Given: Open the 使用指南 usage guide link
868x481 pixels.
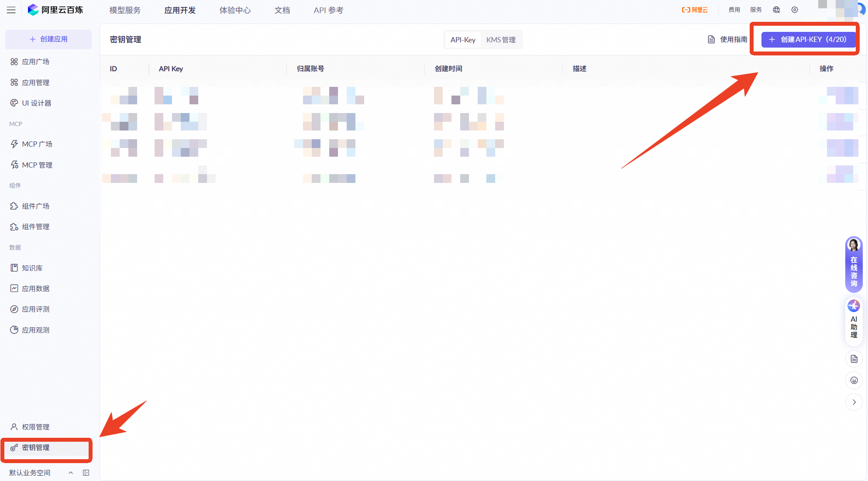Looking at the screenshot, I should [727, 40].
